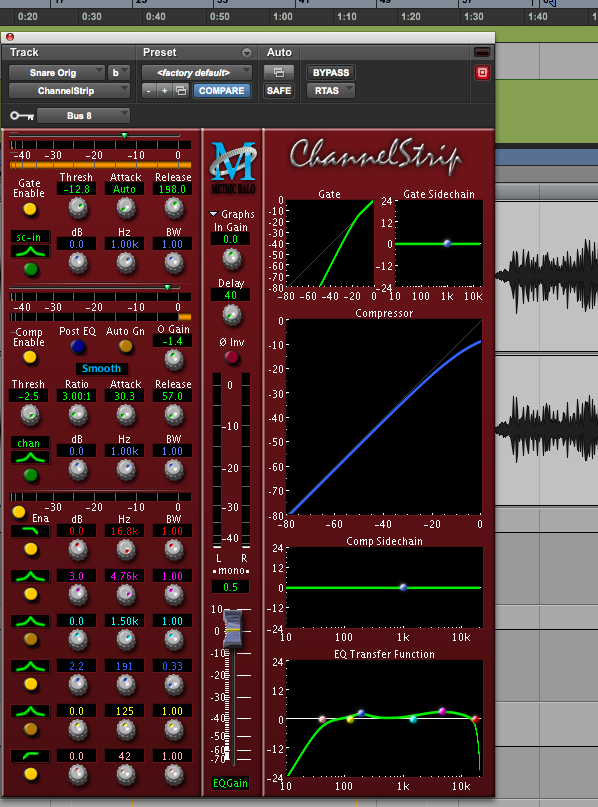Click the high-cut filter shape icon of 16.8k band
The width and height of the screenshot is (598, 807).
coord(30,531)
